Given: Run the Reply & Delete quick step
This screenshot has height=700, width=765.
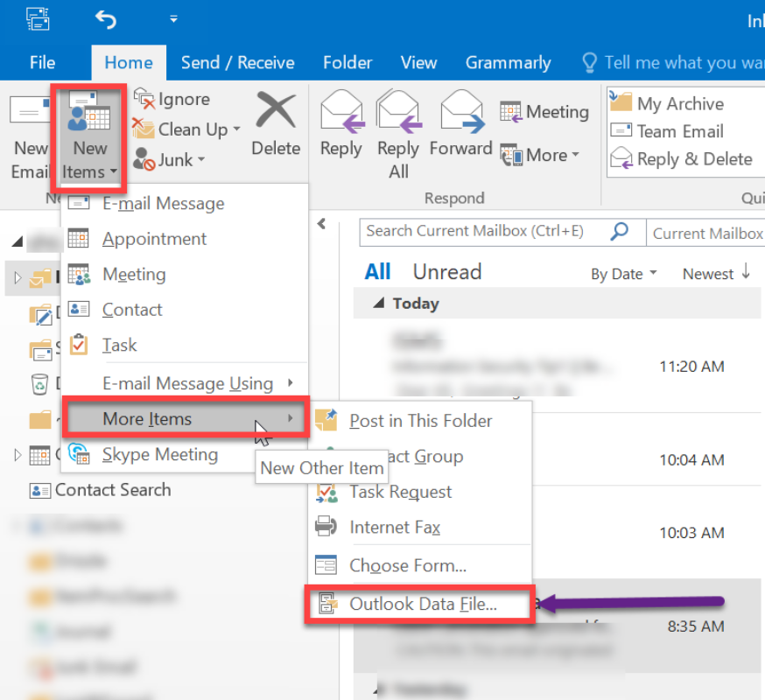Looking at the screenshot, I should pos(682,159).
